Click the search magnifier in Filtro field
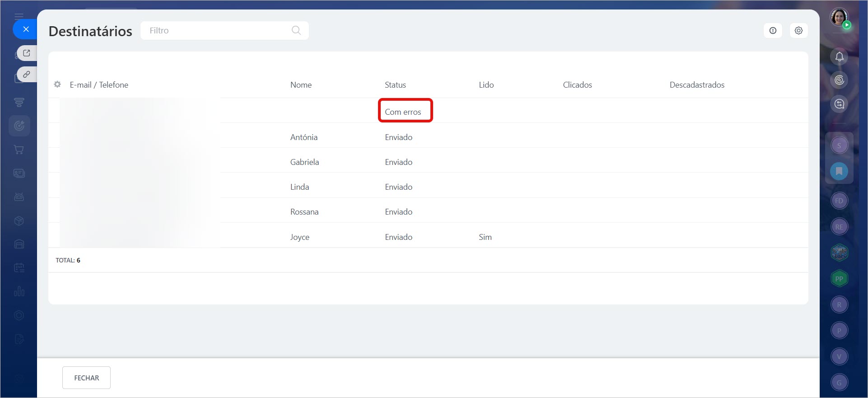Viewport: 868px width, 398px height. coord(296,30)
